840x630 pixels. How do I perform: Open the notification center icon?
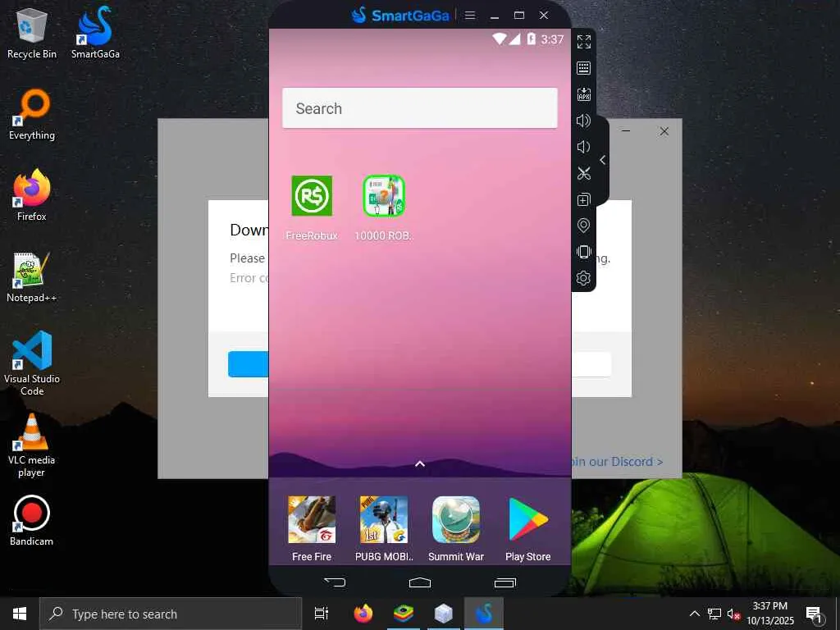coord(814,614)
